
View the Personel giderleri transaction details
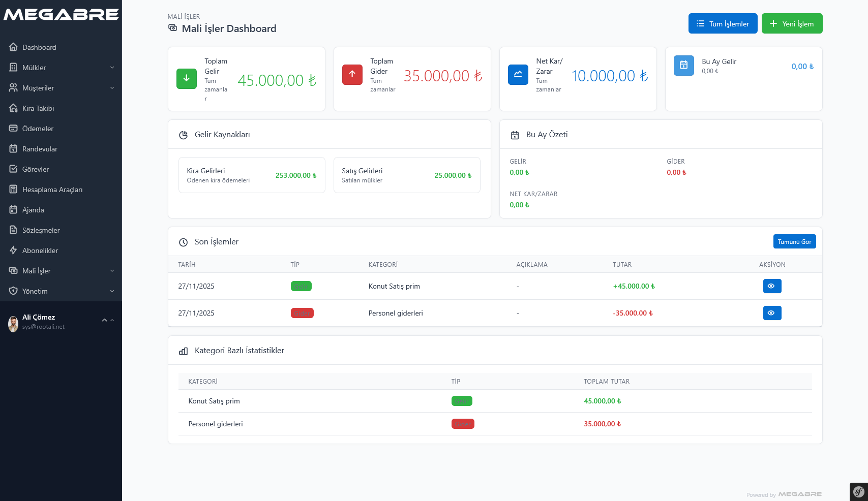click(x=771, y=313)
